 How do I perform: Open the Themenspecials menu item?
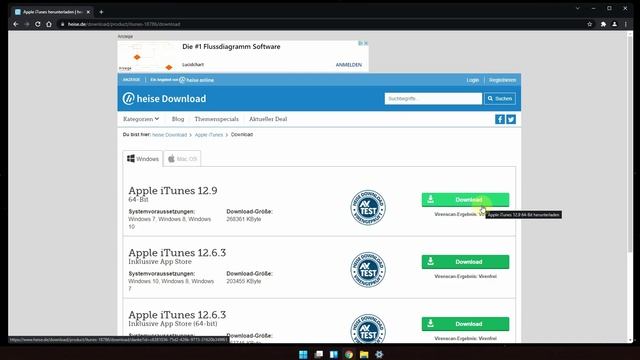point(216,119)
